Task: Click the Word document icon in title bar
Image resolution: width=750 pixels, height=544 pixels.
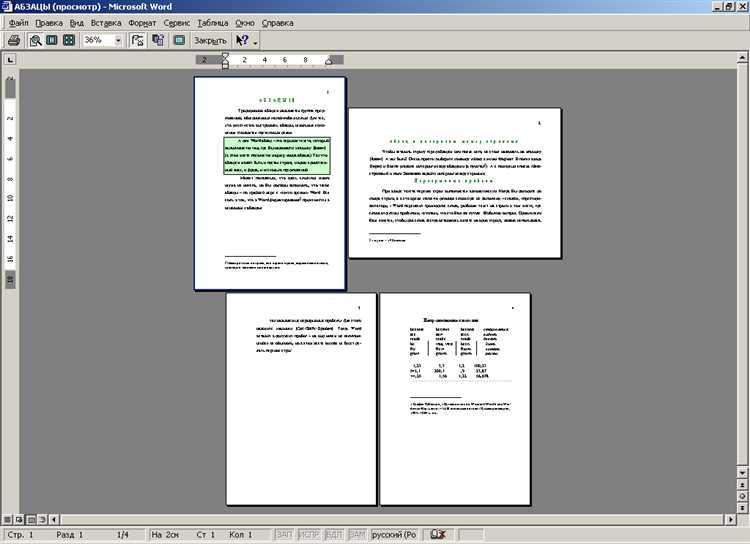Action: tap(6, 6)
